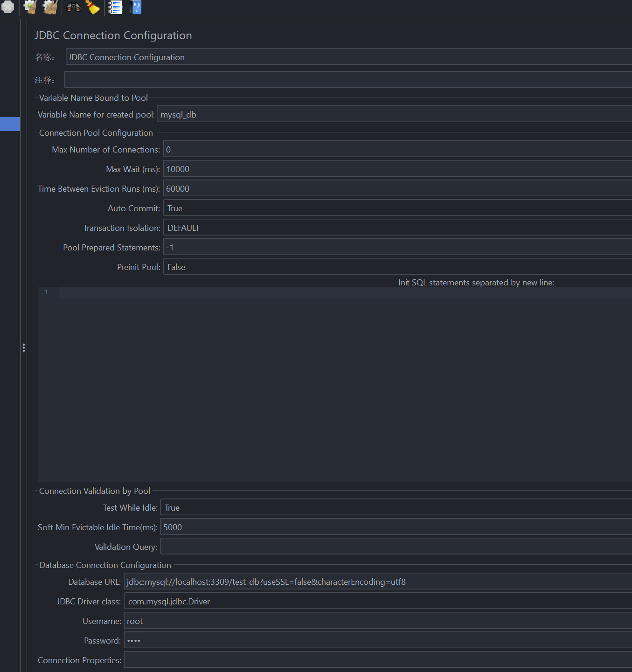Click inside the Init SQL statements editor

[x=345, y=385]
